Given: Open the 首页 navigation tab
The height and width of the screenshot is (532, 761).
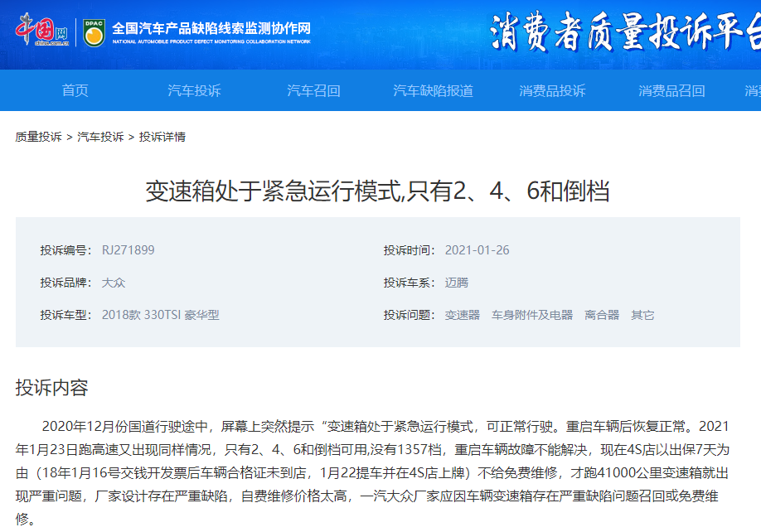Looking at the screenshot, I should pyautogui.click(x=75, y=91).
